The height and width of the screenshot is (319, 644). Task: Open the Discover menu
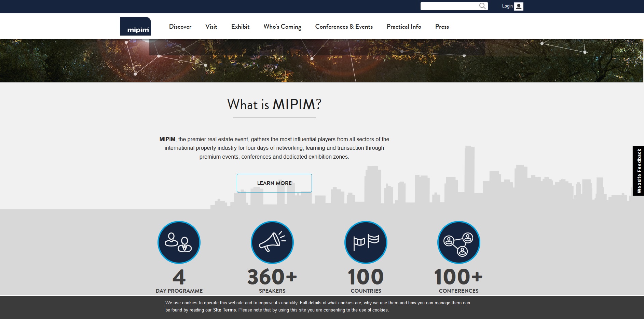(x=180, y=27)
